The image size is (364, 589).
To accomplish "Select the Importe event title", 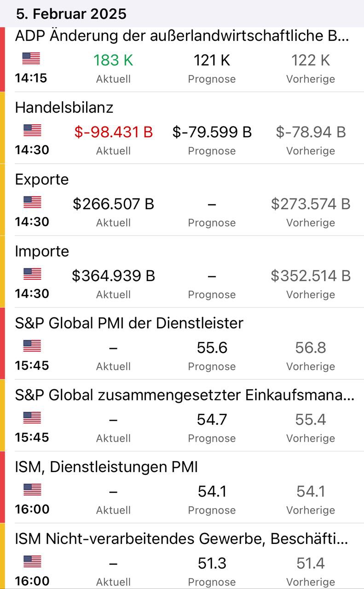I will click(42, 251).
